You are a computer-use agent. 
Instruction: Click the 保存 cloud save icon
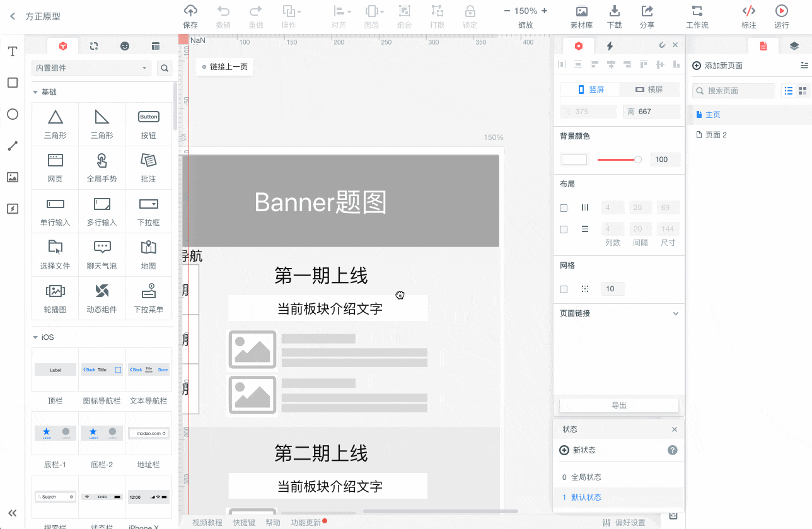tap(190, 11)
